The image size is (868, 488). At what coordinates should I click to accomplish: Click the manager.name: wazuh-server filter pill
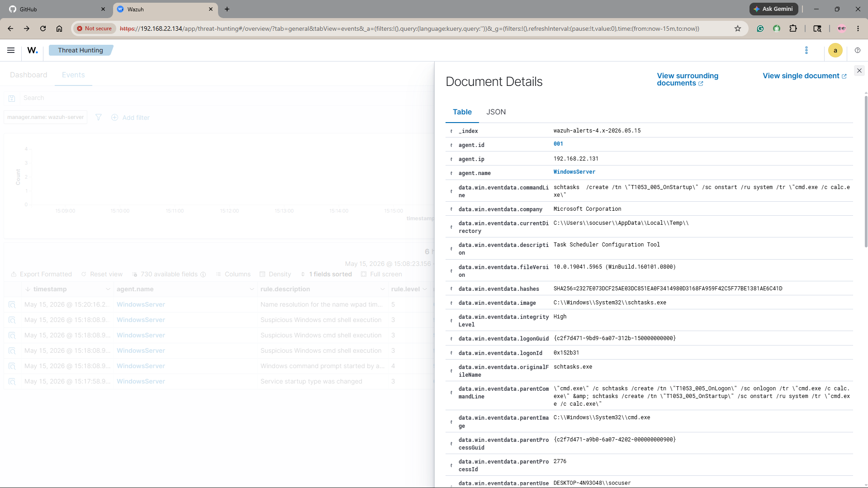tap(45, 117)
